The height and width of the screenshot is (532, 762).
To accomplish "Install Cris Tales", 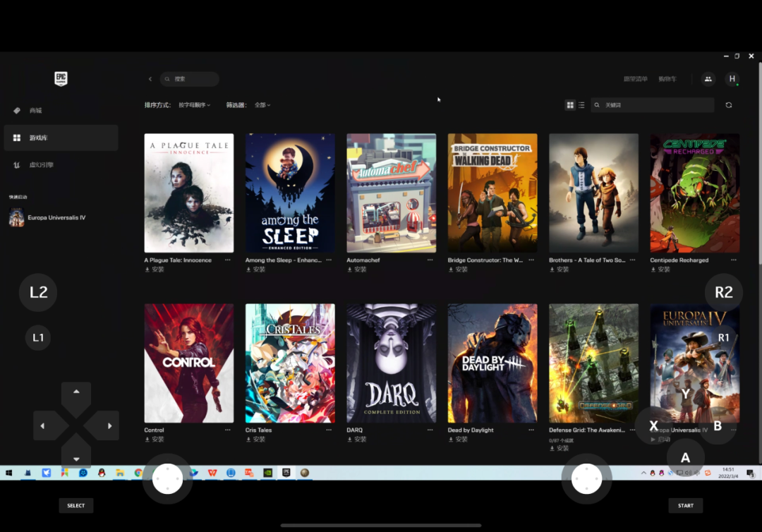I will [x=255, y=439].
